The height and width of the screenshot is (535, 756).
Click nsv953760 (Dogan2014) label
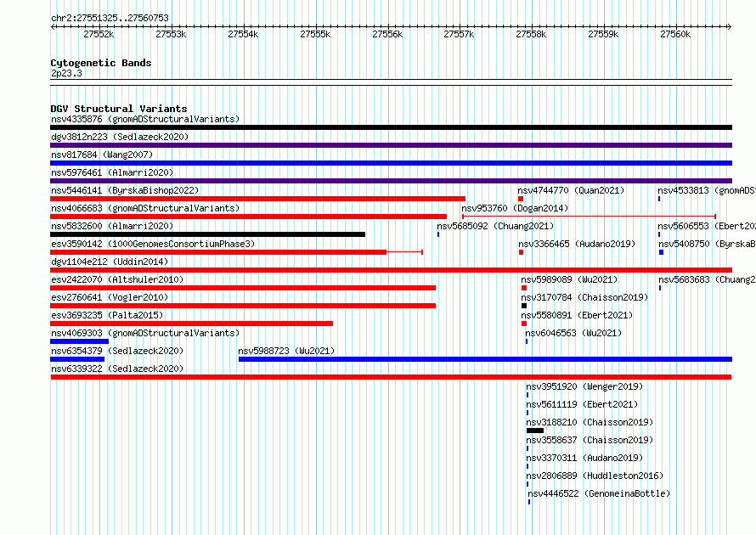515,208
